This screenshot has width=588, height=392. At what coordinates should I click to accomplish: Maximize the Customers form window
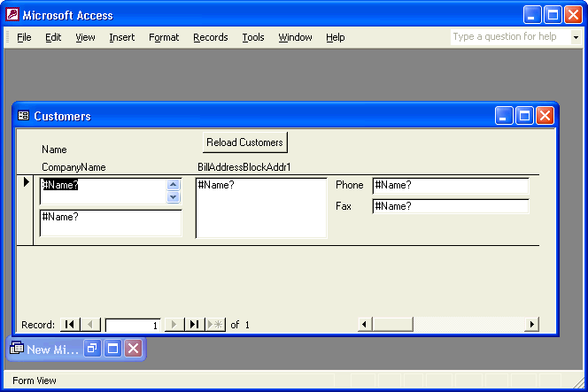coord(524,115)
